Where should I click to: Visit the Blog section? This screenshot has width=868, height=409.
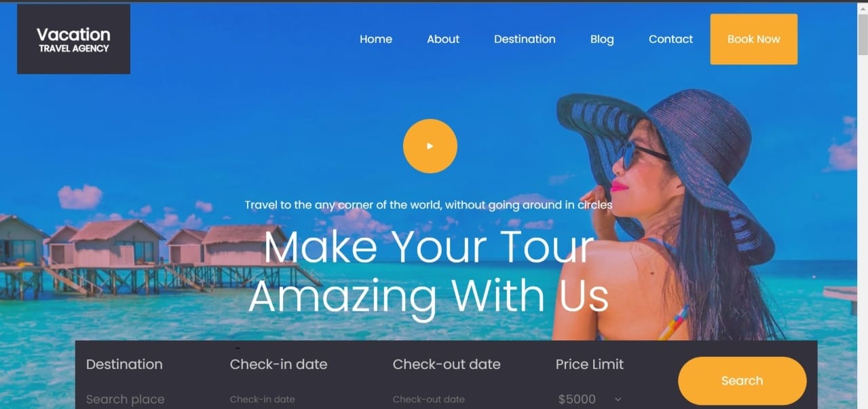(602, 39)
